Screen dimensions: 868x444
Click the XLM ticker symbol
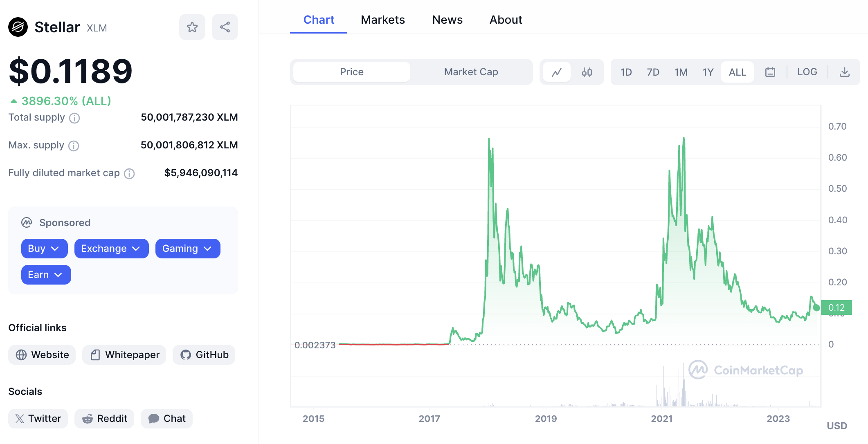click(x=97, y=28)
